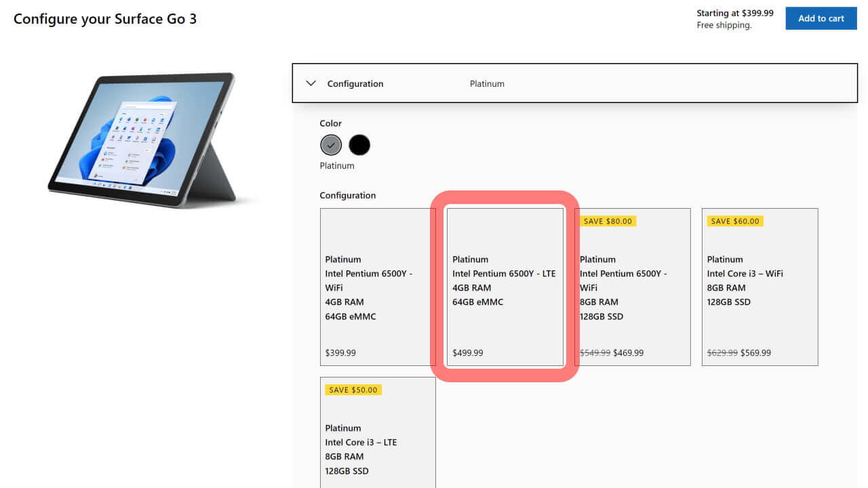The width and height of the screenshot is (868, 488).
Task: Click the Surface Go 3 product image
Action: click(142, 139)
